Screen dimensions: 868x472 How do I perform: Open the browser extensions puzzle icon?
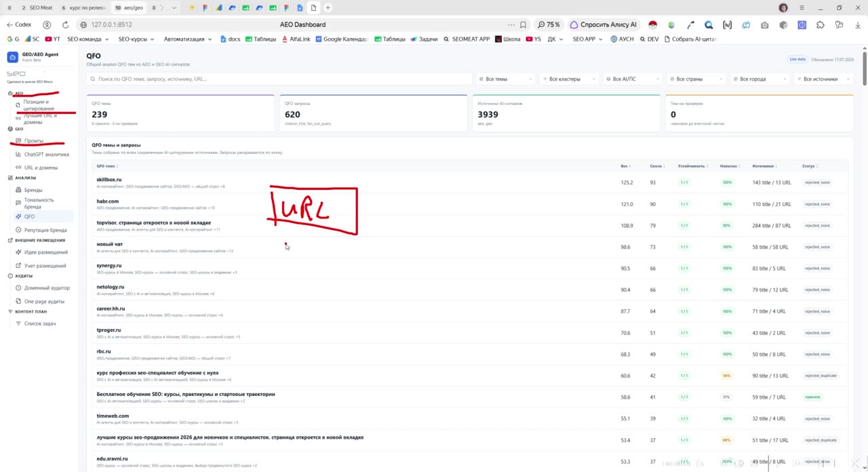click(821, 24)
